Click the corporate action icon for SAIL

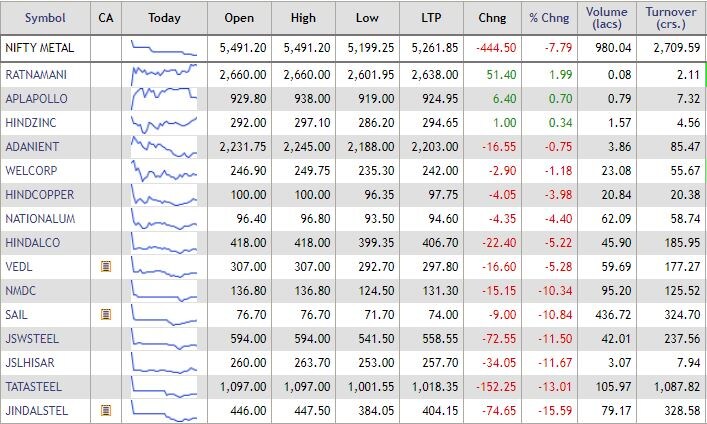[105, 314]
